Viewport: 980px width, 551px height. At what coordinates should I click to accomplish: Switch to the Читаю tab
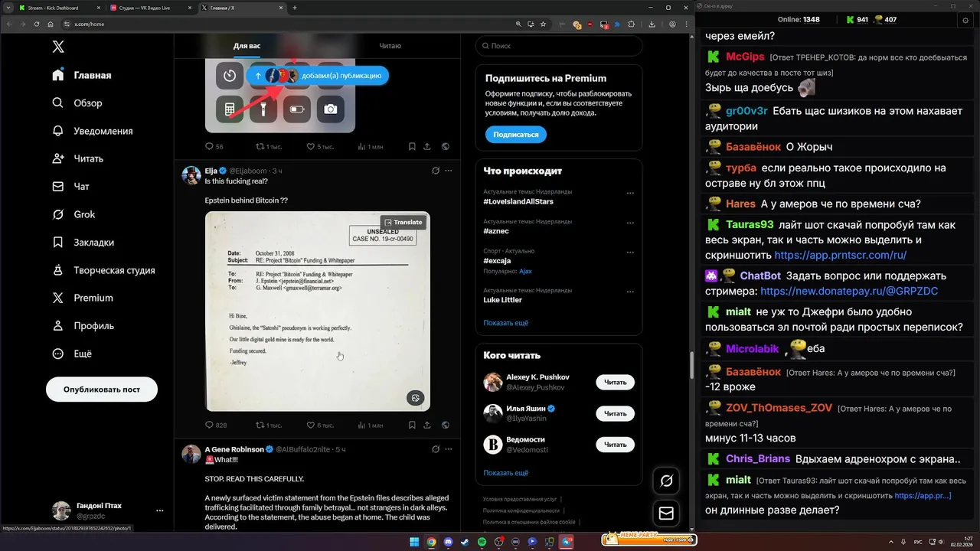tap(390, 46)
